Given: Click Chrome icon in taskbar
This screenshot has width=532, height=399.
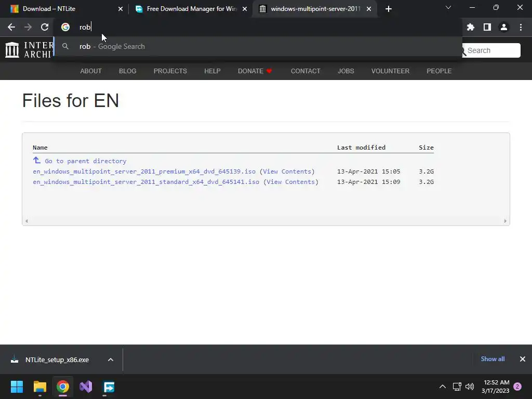Looking at the screenshot, I should tap(63, 387).
